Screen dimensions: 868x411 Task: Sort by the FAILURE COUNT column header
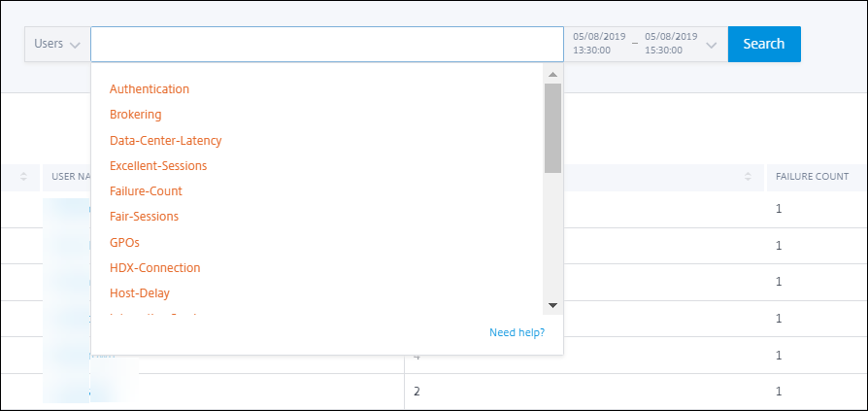point(812,177)
